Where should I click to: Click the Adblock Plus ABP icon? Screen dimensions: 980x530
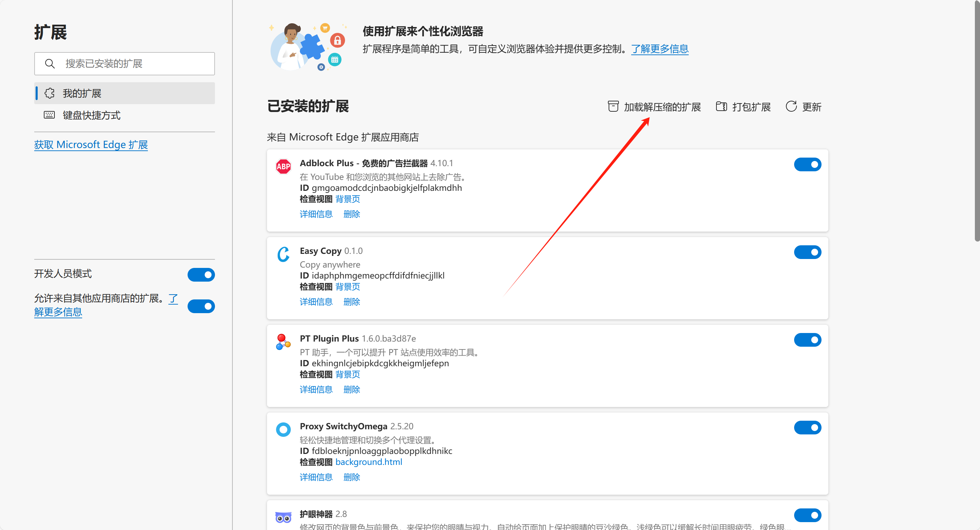click(283, 167)
